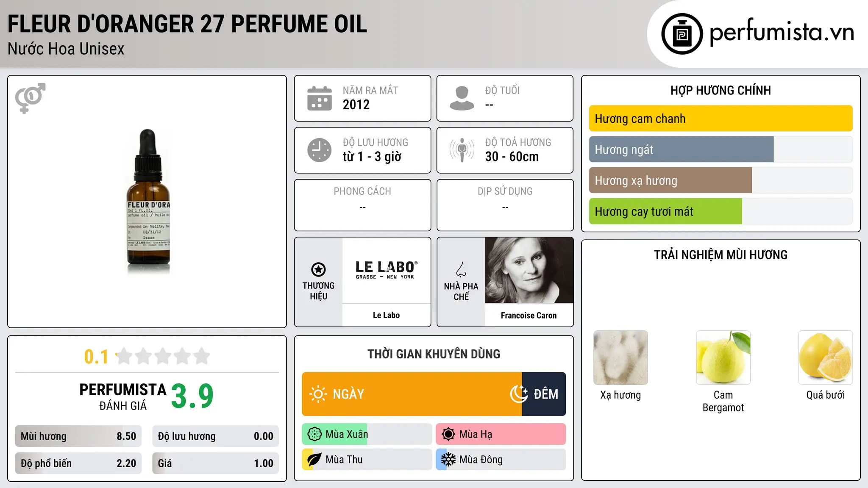The height and width of the screenshot is (488, 868).
Task: Click the Quả bưởi note thumbnail
Action: point(825,358)
